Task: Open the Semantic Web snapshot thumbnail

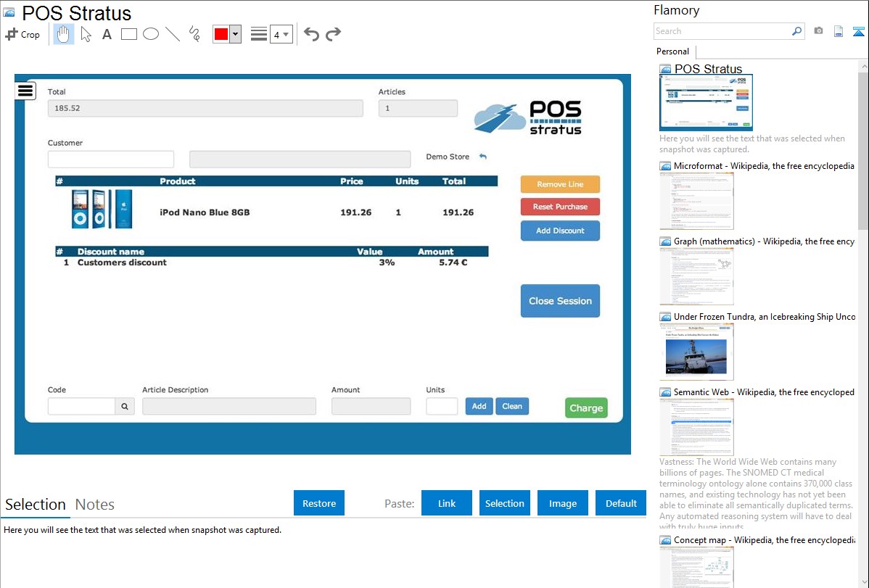Action: point(696,427)
